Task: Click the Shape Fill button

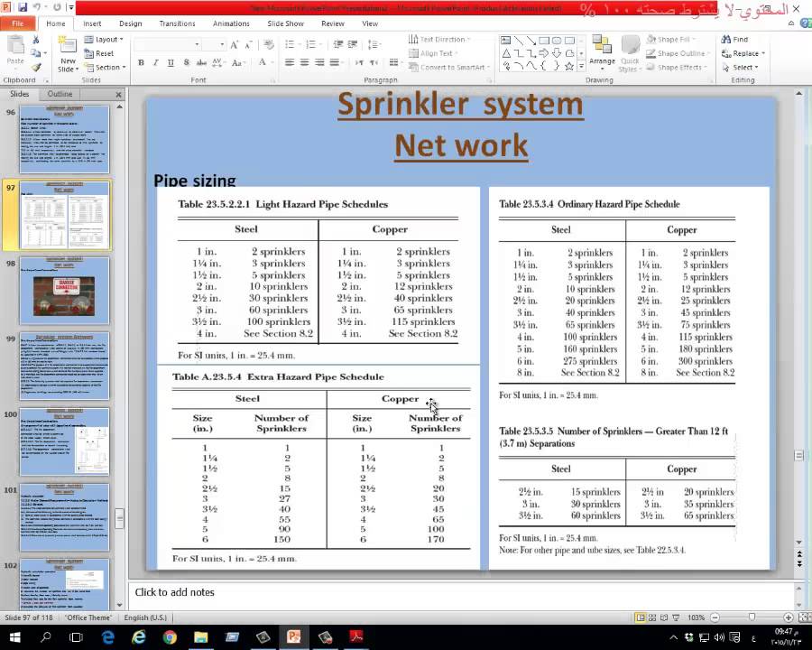Action: tap(669, 40)
